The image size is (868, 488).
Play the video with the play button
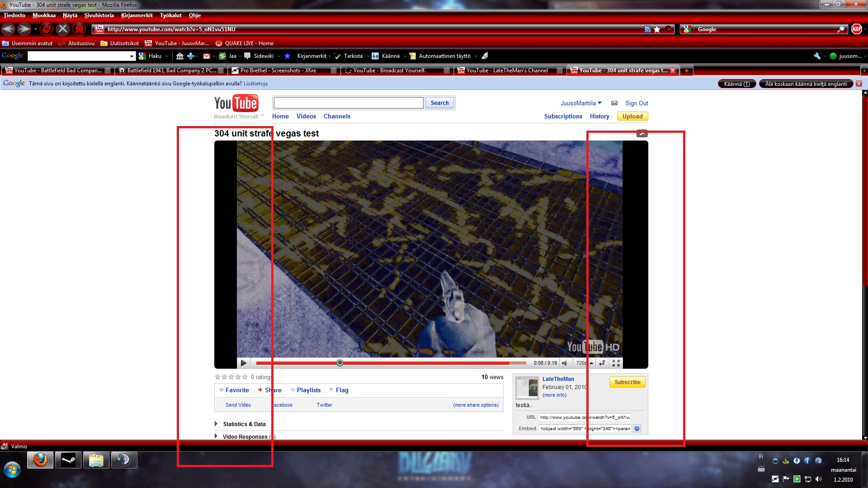(244, 363)
